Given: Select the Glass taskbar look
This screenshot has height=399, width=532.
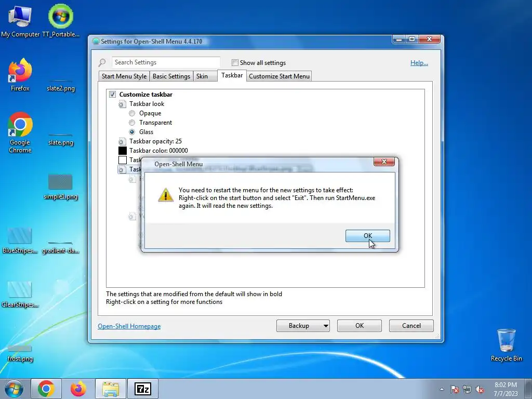Looking at the screenshot, I should [x=132, y=132].
